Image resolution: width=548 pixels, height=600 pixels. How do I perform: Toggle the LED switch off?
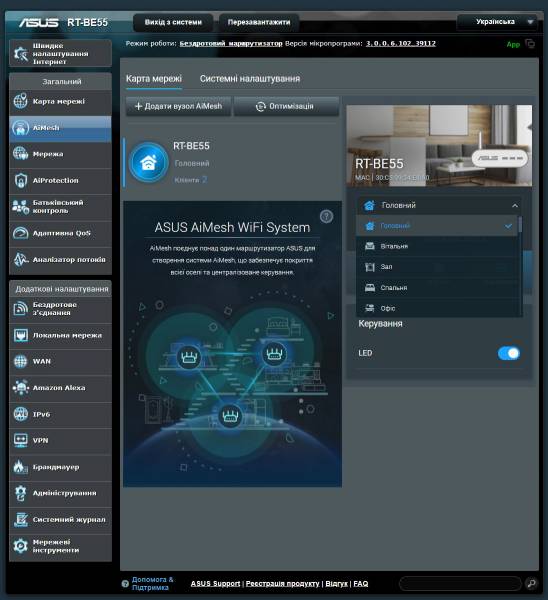tap(509, 353)
